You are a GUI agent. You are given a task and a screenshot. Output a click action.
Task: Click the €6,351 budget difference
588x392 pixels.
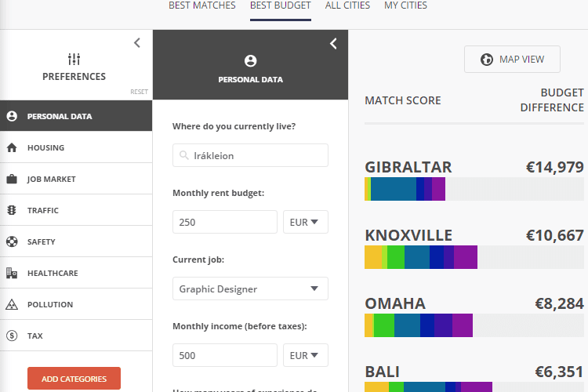pos(560,372)
